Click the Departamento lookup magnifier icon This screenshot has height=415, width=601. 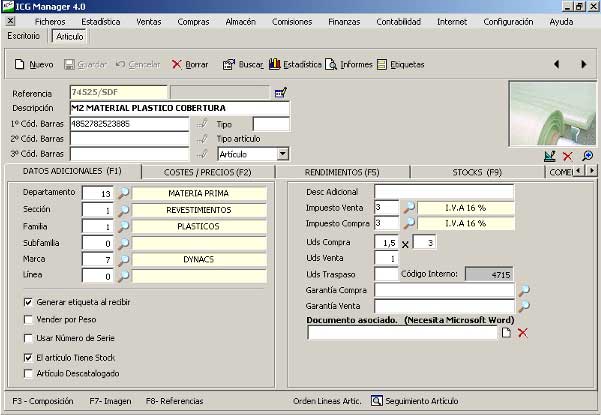coord(124,193)
